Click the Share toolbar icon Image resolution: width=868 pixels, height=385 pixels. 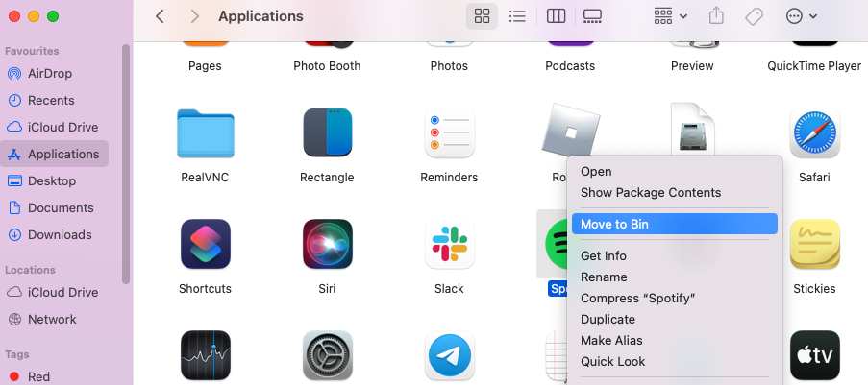716,16
